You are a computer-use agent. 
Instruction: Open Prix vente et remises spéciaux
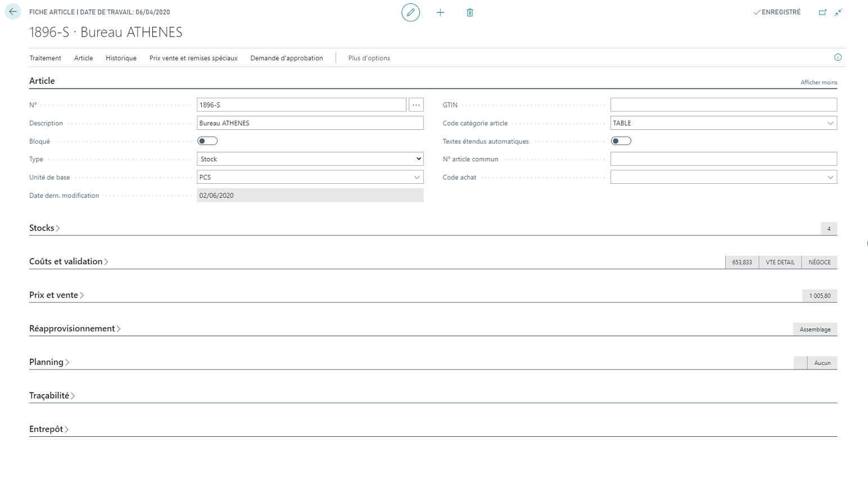coord(193,58)
